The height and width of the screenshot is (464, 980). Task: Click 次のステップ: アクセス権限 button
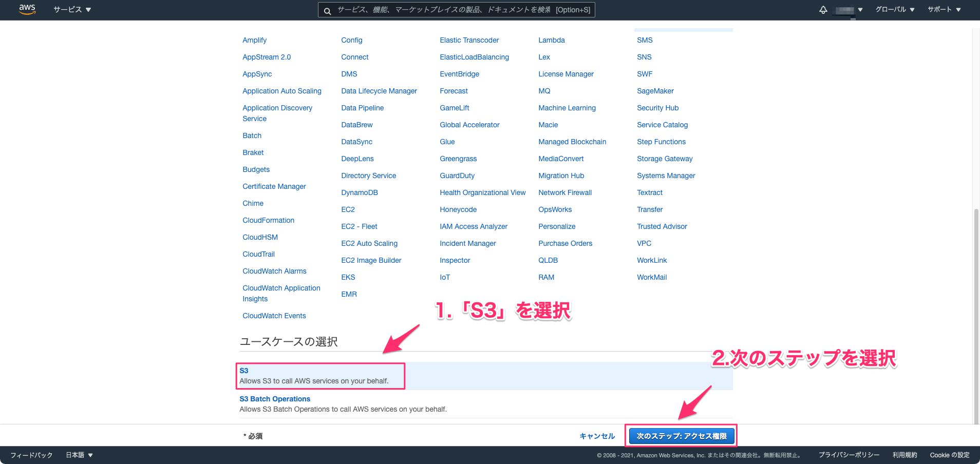(682, 436)
